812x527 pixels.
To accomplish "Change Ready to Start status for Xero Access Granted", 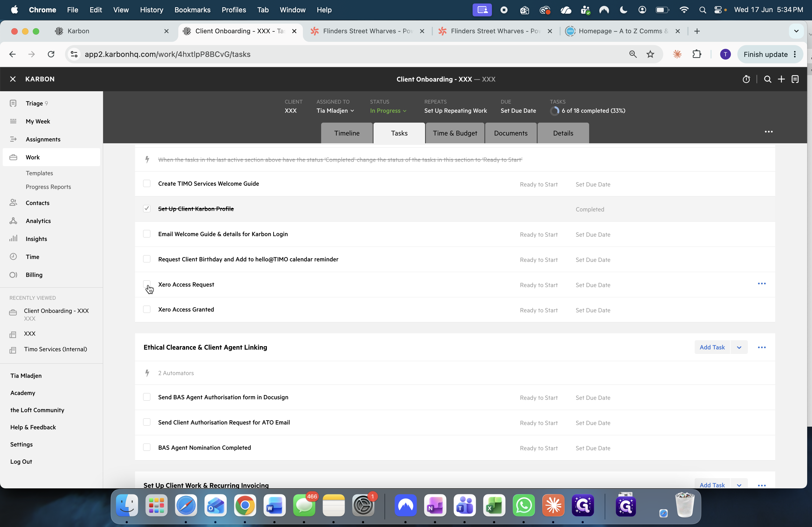I will tap(538, 310).
